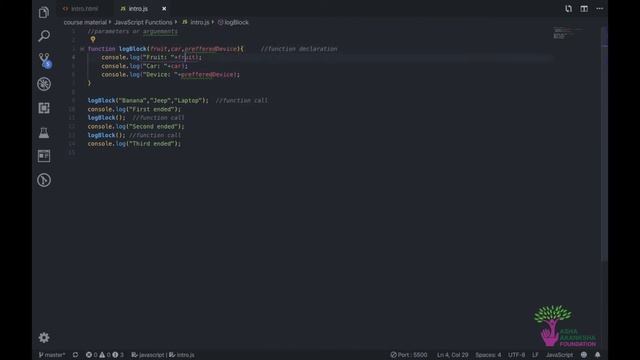Click the 'Third ended' console.log line

click(x=134, y=144)
